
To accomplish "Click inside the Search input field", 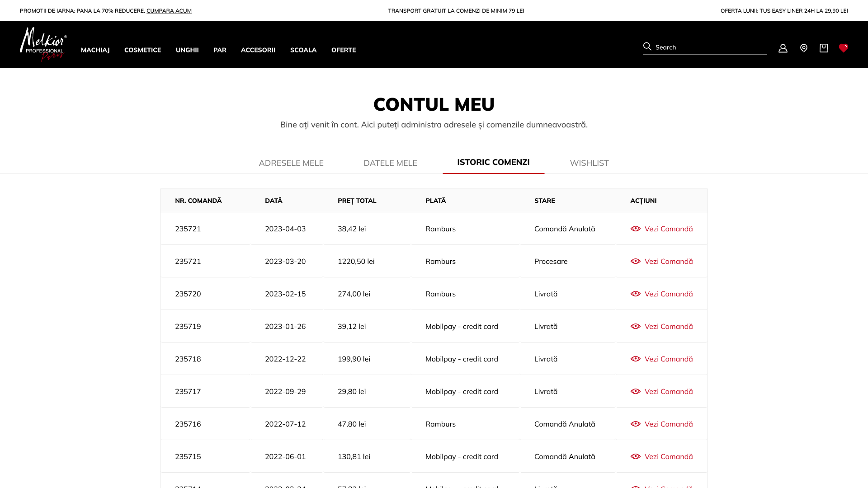I will (705, 47).
